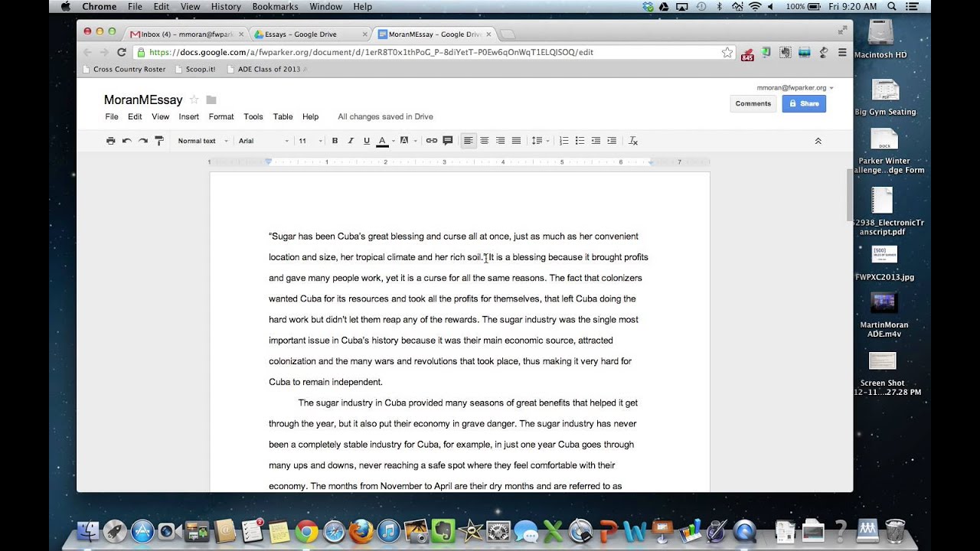Star the MoranMEssay document
The image size is (980, 551).
[194, 99]
